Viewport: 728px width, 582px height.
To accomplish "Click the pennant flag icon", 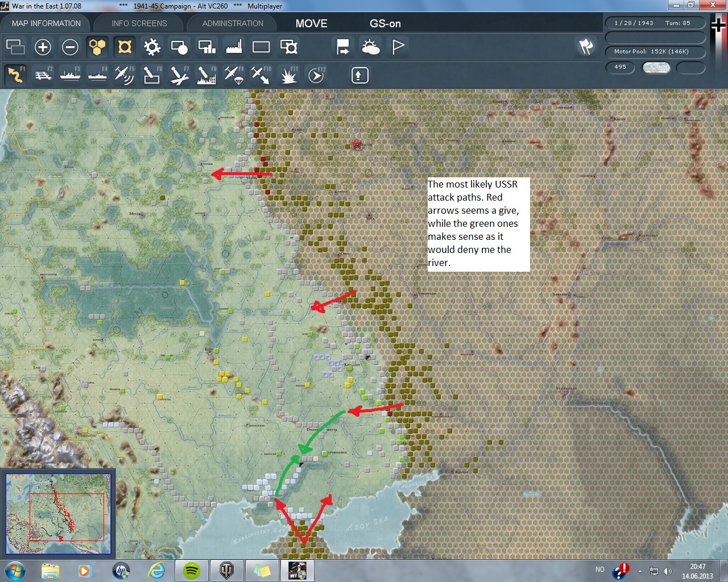I will coord(398,47).
